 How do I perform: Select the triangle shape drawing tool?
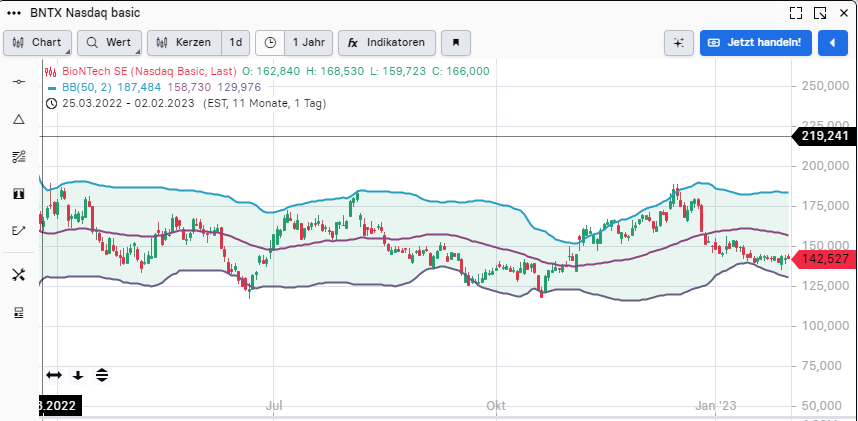18,119
